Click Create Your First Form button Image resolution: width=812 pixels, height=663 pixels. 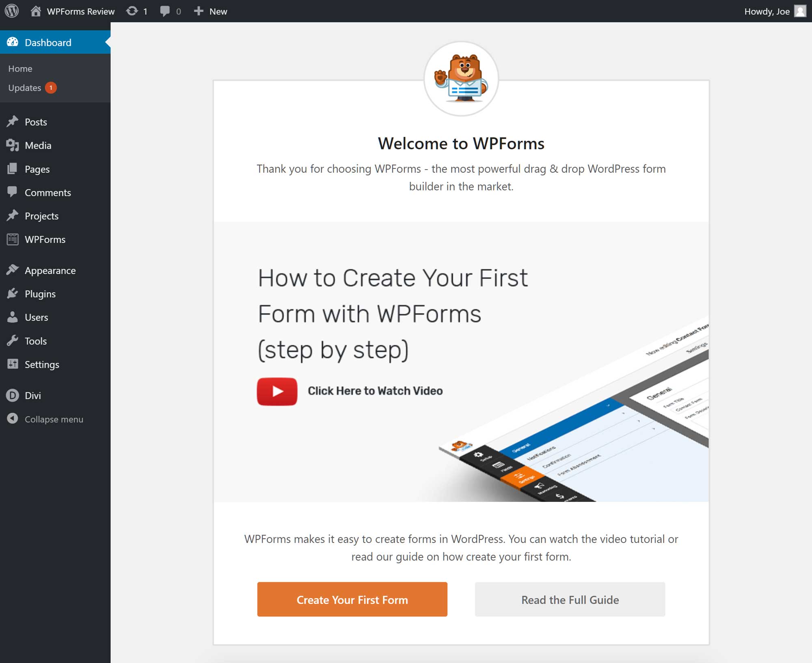352,599
